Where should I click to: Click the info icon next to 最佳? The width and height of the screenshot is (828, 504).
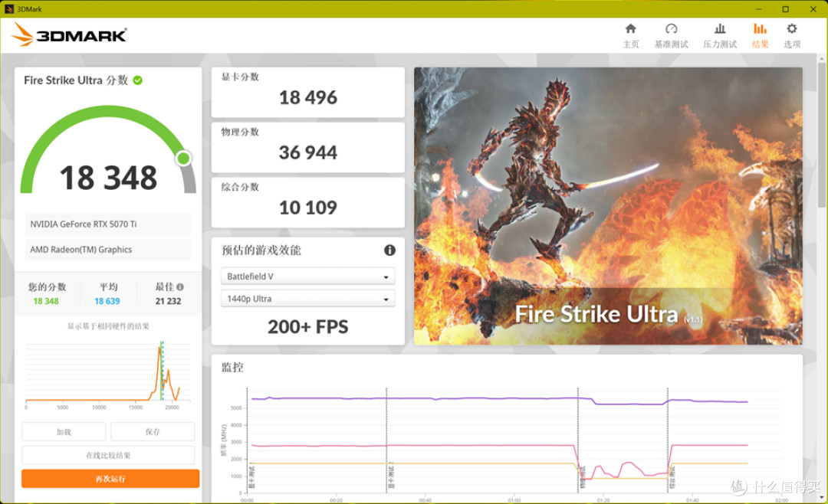180,287
